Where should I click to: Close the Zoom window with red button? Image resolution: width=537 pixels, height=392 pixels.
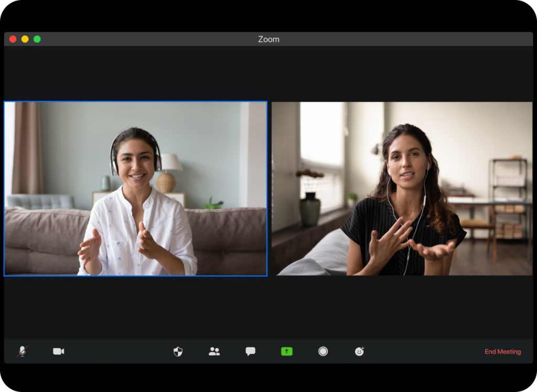(x=13, y=39)
